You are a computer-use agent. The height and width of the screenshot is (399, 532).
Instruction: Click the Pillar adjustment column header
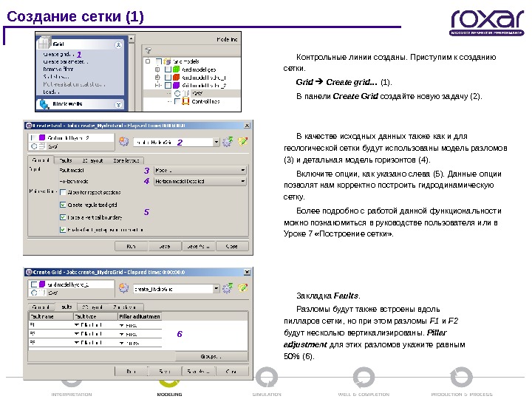pos(140,316)
